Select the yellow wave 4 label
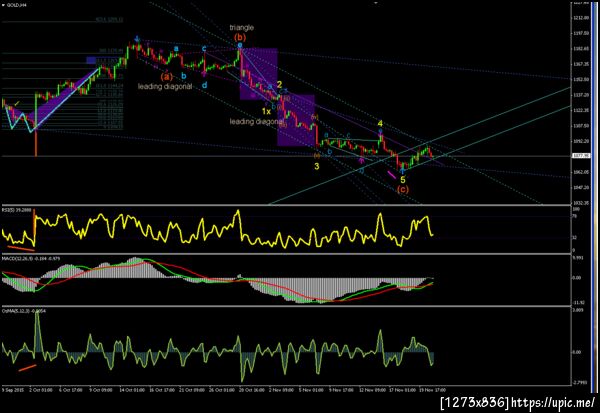600x413 pixels. [380, 123]
